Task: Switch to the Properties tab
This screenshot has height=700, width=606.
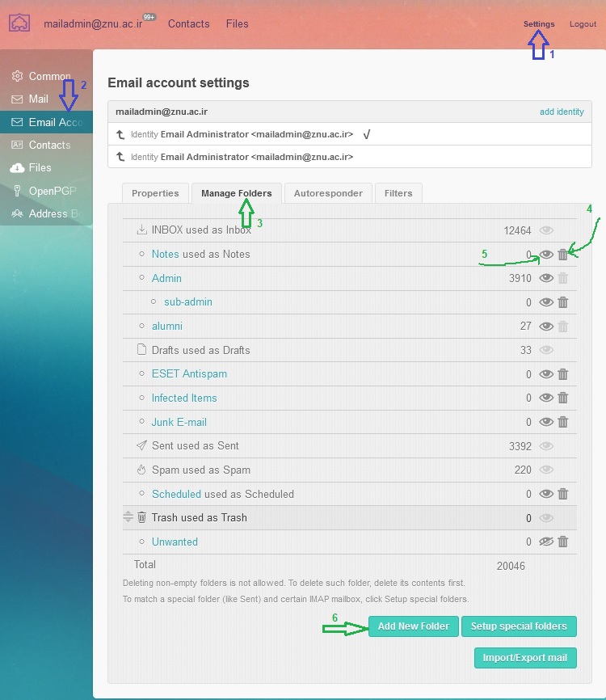Action: pos(155,193)
